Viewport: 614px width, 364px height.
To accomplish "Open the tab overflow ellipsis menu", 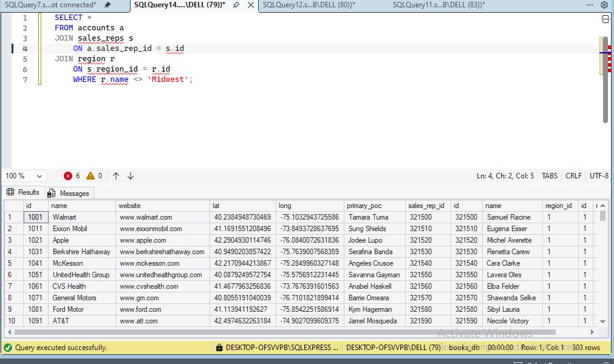I will (590, 5).
